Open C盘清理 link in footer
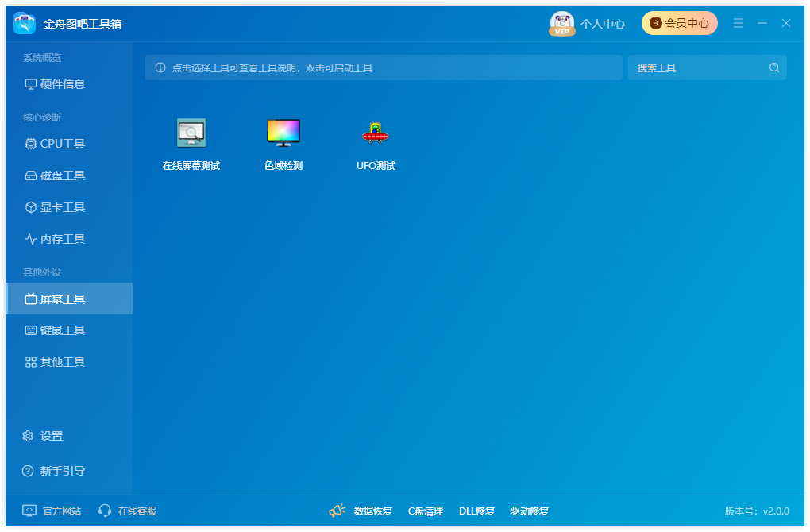Screen dimensions: 810x532 (x=426, y=511)
